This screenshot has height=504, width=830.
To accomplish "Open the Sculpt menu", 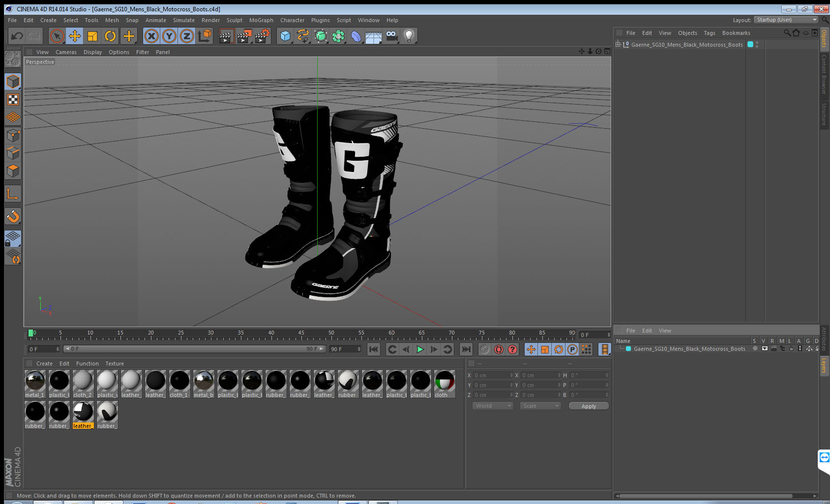I will tap(235, 20).
